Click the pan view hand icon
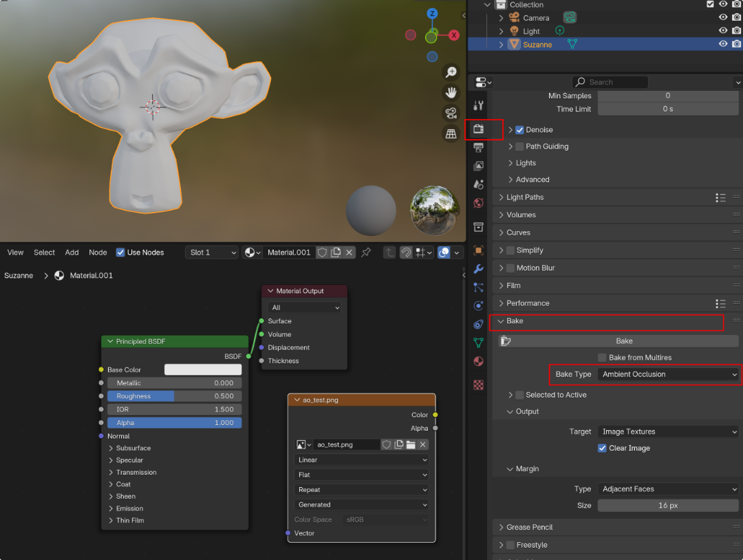 pos(451,92)
